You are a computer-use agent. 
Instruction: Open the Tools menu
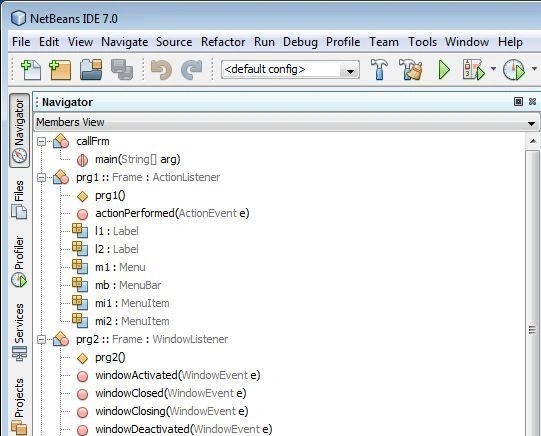423,42
